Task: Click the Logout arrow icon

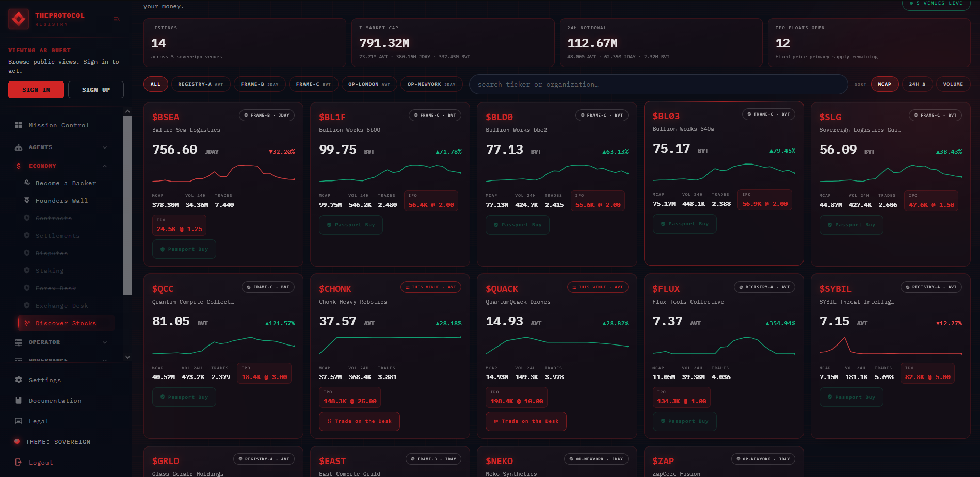Action: [19, 463]
